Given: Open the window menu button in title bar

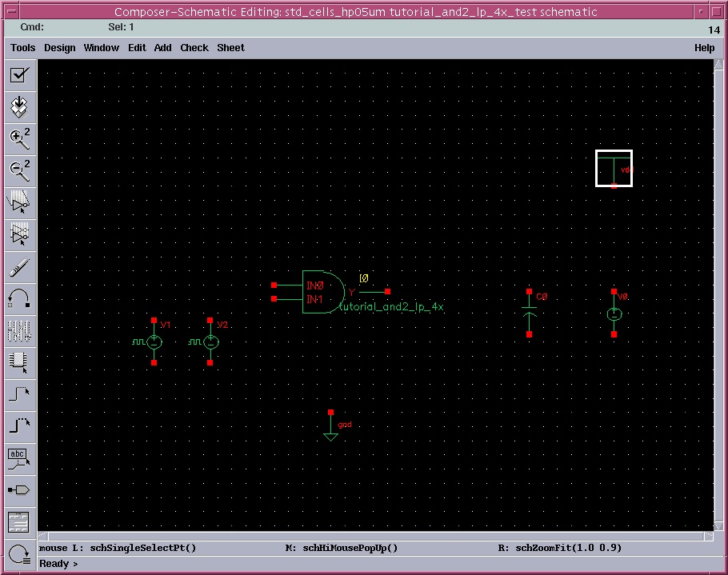Looking at the screenshot, I should 13,11.
